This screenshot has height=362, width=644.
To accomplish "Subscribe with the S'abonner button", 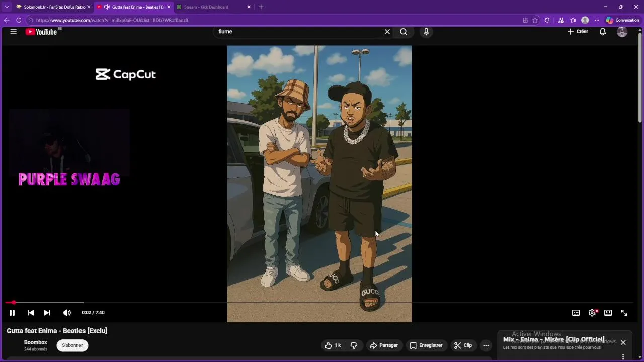I will coord(72,345).
